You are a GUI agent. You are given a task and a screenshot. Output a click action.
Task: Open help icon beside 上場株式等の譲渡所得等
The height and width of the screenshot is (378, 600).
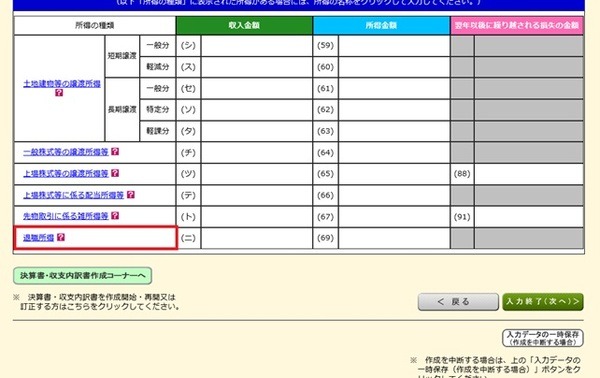pos(115,173)
